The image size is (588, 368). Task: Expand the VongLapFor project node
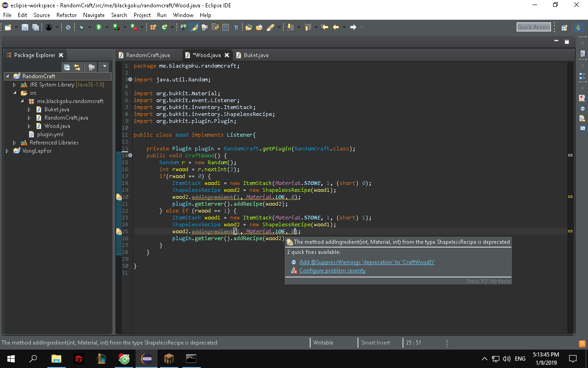pos(7,151)
